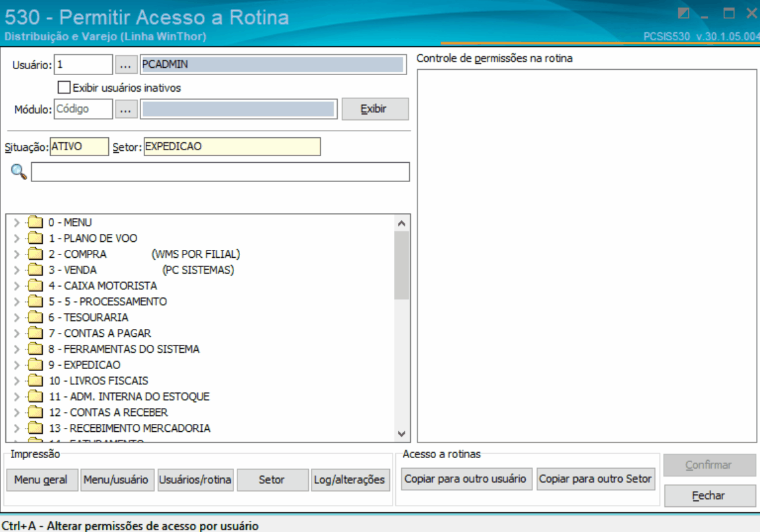Viewport: 760px width, 532px height.
Task: Click the Módulo Código input field
Action: click(83, 109)
